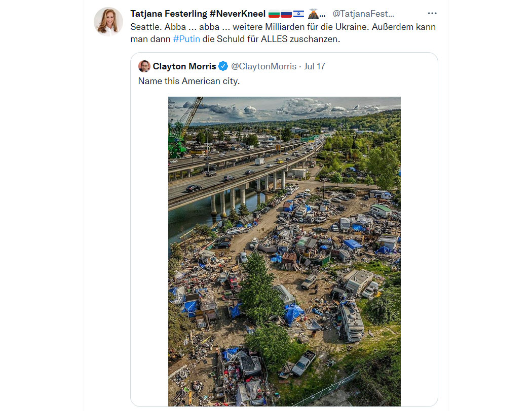Click the Bulgarian flag emoji
The height and width of the screenshot is (411, 532).
(x=274, y=14)
